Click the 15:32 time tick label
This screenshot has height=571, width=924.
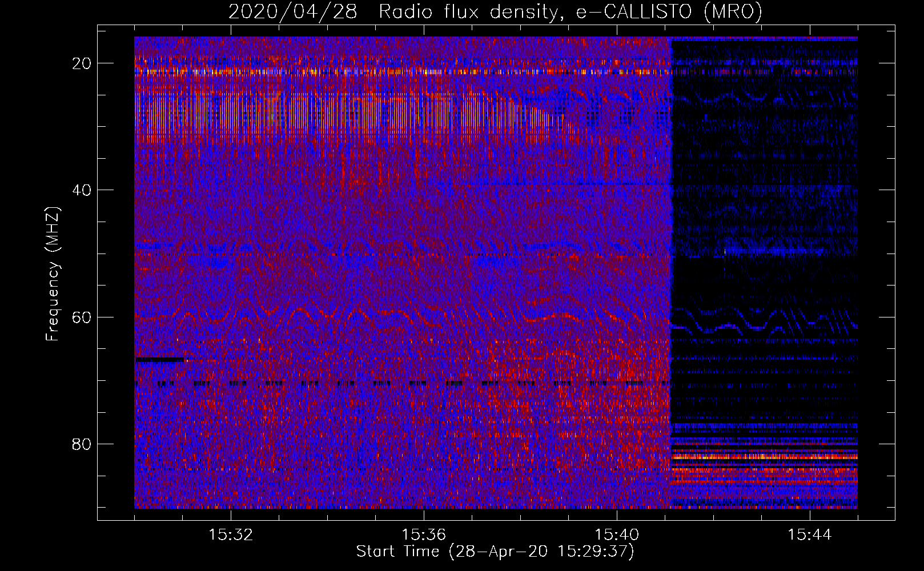pyautogui.click(x=231, y=535)
